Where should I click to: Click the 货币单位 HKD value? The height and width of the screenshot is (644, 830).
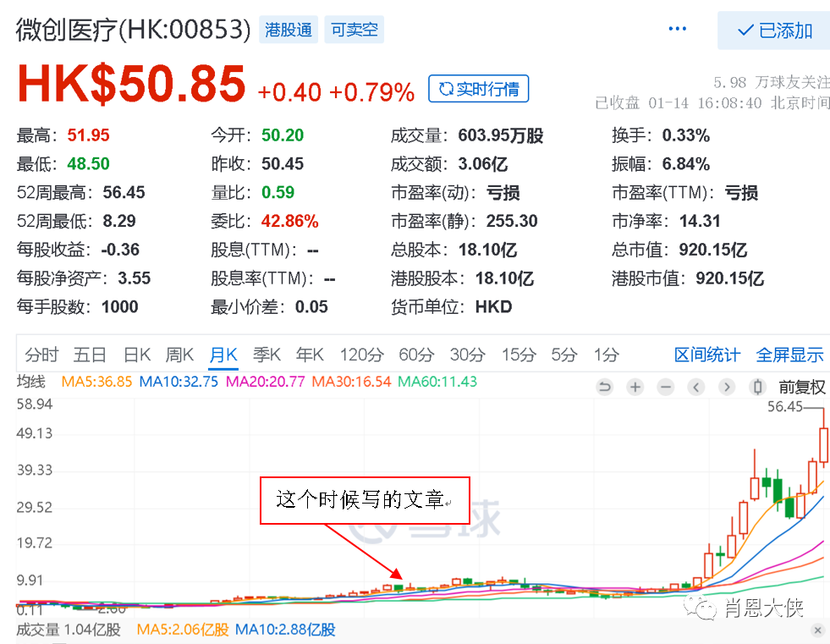493,306
